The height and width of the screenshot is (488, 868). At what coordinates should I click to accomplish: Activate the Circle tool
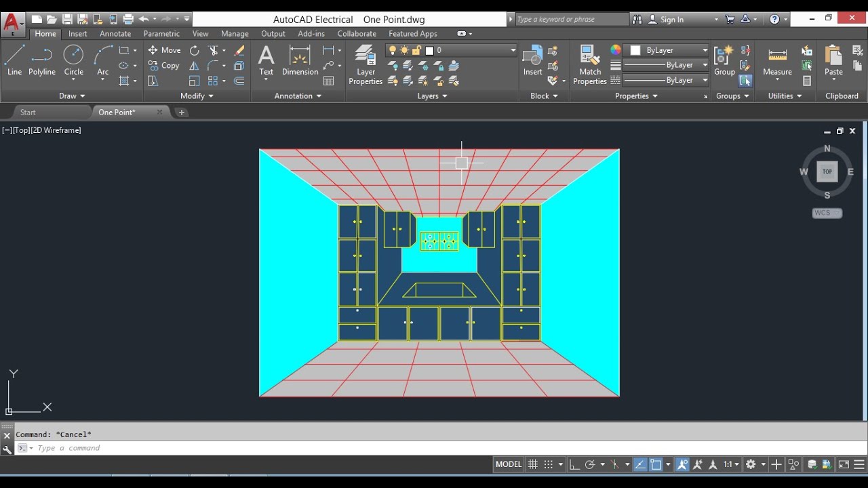coord(73,60)
